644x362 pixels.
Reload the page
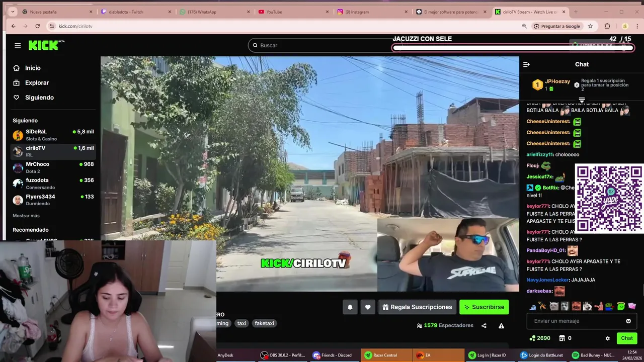[x=37, y=26]
